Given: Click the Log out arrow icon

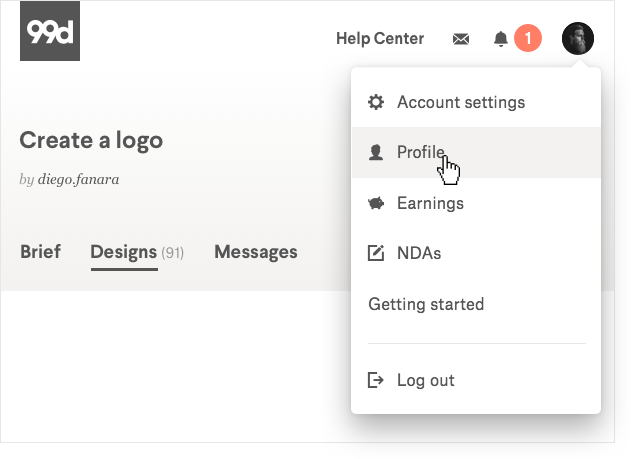Looking at the screenshot, I should 376,380.
